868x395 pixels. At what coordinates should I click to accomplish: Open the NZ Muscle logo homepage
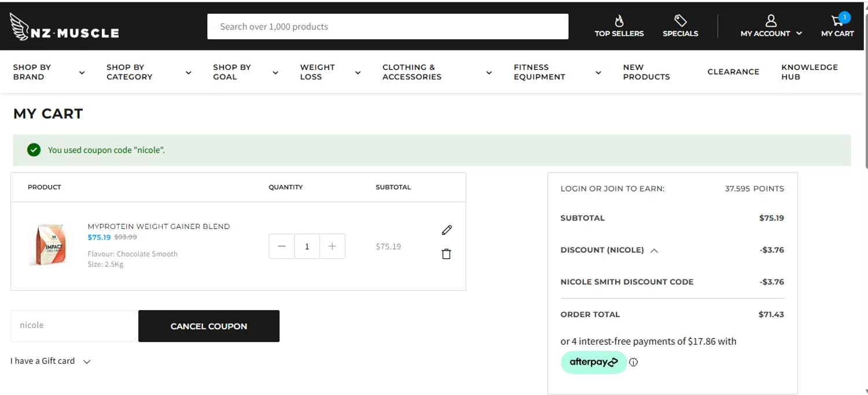(64, 27)
